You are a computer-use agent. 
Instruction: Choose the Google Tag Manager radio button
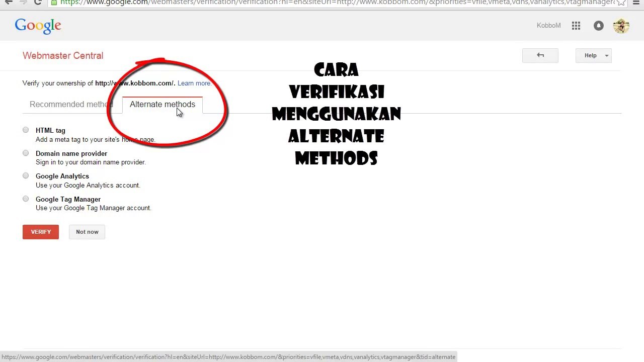(26, 199)
